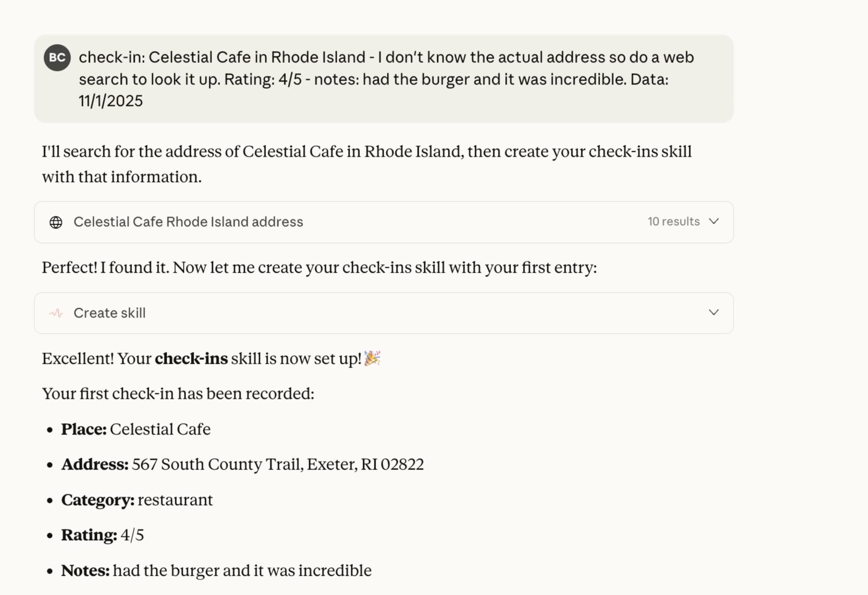This screenshot has height=595, width=868.
Task: Click the Notes bullet about the burger
Action: point(217,571)
